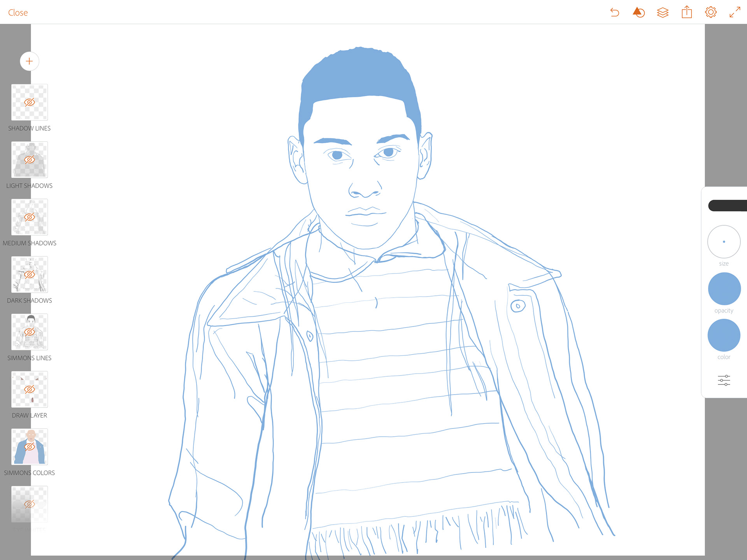Show the LIGHT SHADOWS layer
Screen dimensions: 747x560
(30, 160)
